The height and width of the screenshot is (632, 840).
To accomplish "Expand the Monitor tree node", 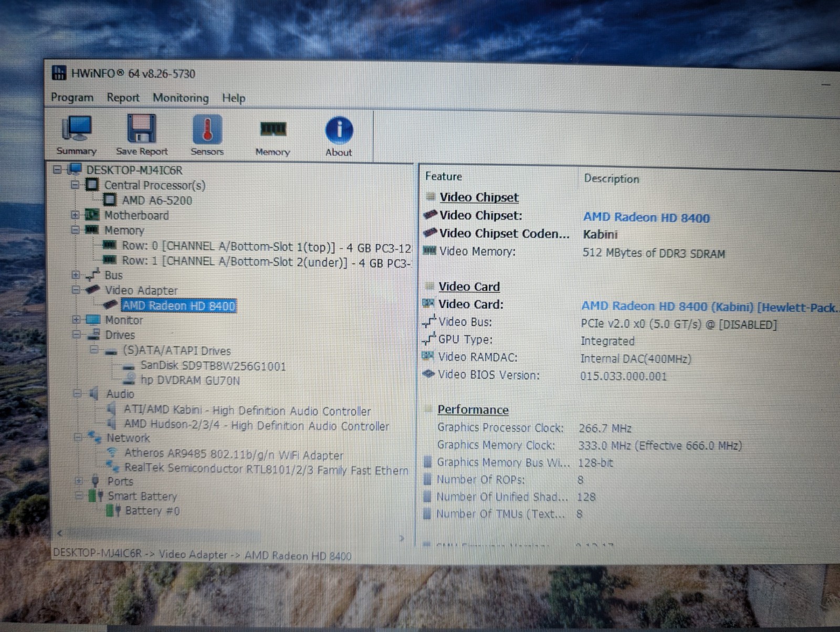I will click(76, 319).
